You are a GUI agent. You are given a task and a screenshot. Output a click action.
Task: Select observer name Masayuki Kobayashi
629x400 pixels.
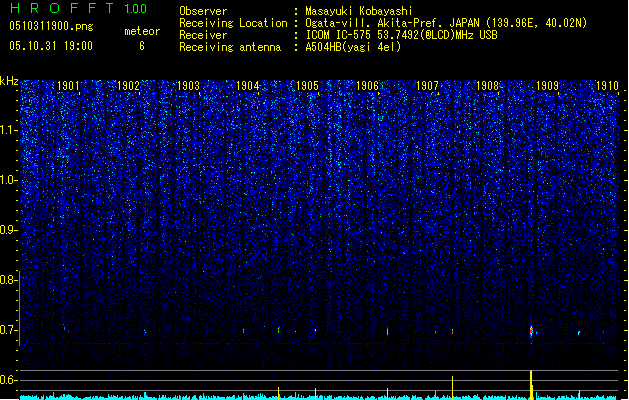(359, 11)
